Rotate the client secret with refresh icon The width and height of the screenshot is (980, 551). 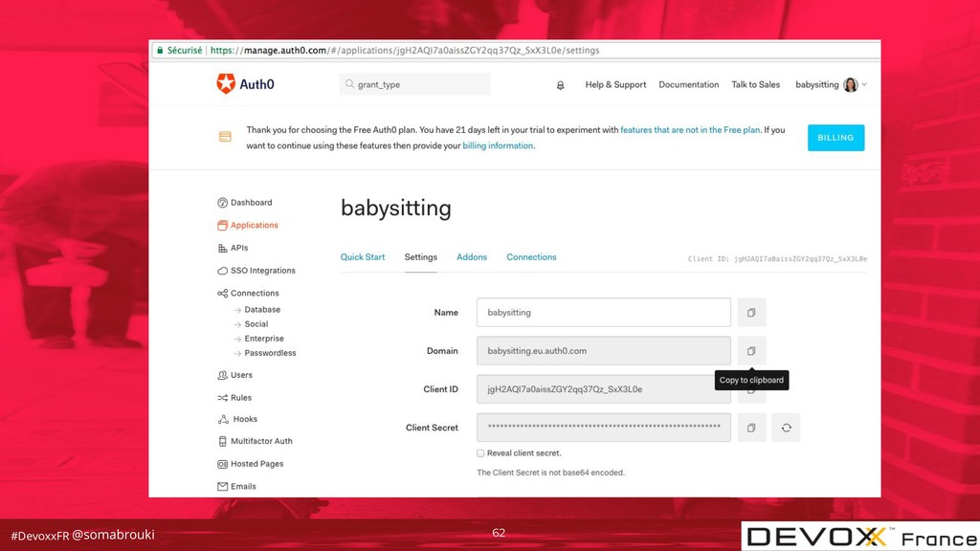[x=786, y=428]
